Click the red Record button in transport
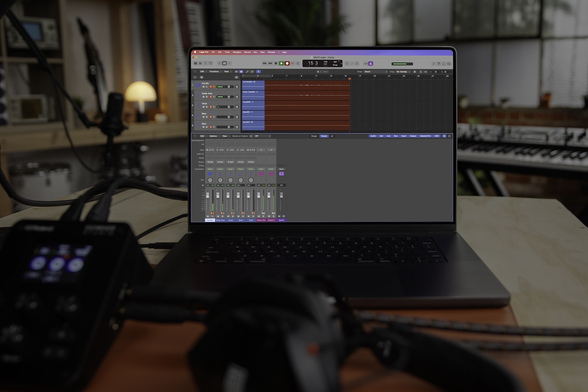 point(287,63)
